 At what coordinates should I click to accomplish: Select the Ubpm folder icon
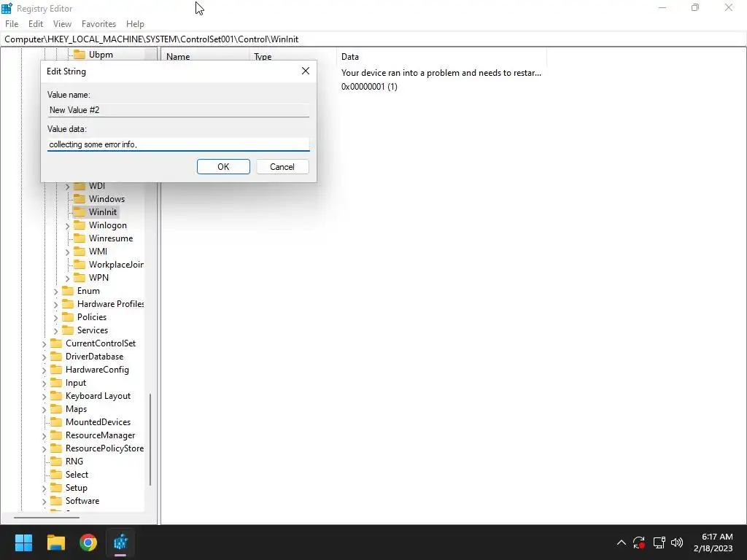pyautogui.click(x=79, y=55)
